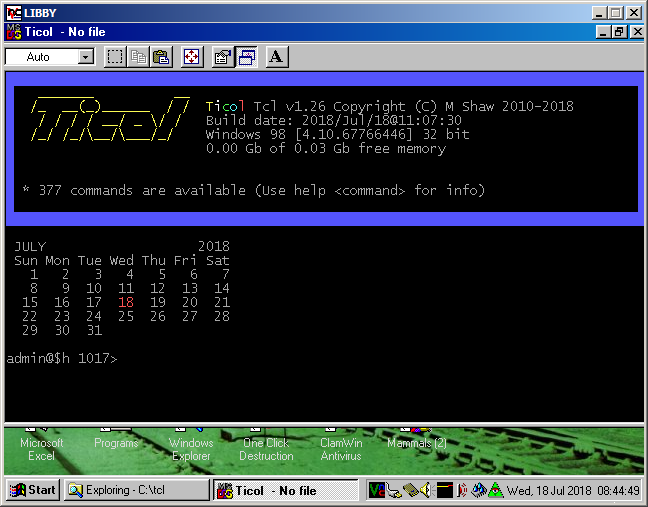Click the green triangle eye tray icon

pos(496,490)
